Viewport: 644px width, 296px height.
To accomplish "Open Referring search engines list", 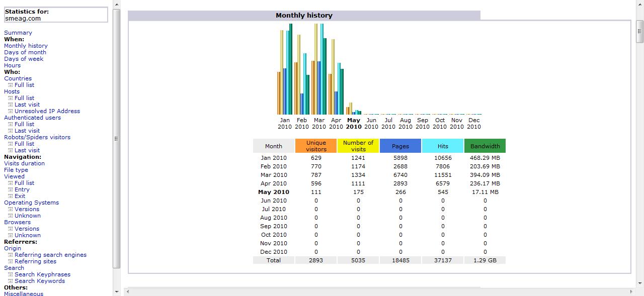I will [x=50, y=255].
